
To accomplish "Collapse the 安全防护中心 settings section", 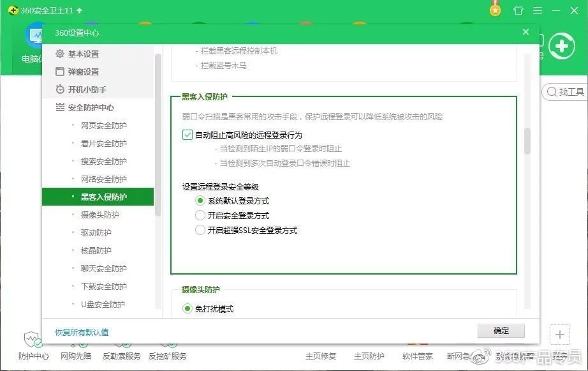I will point(91,107).
